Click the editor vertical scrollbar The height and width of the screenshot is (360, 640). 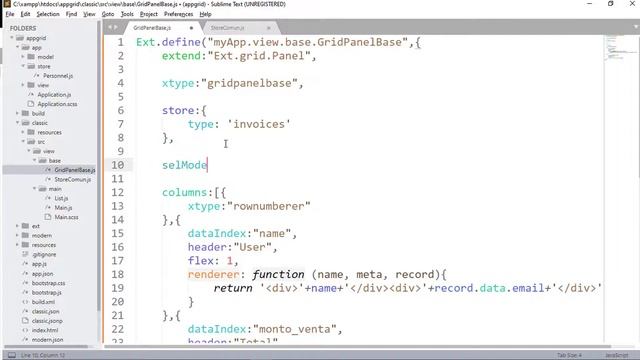coord(638,106)
